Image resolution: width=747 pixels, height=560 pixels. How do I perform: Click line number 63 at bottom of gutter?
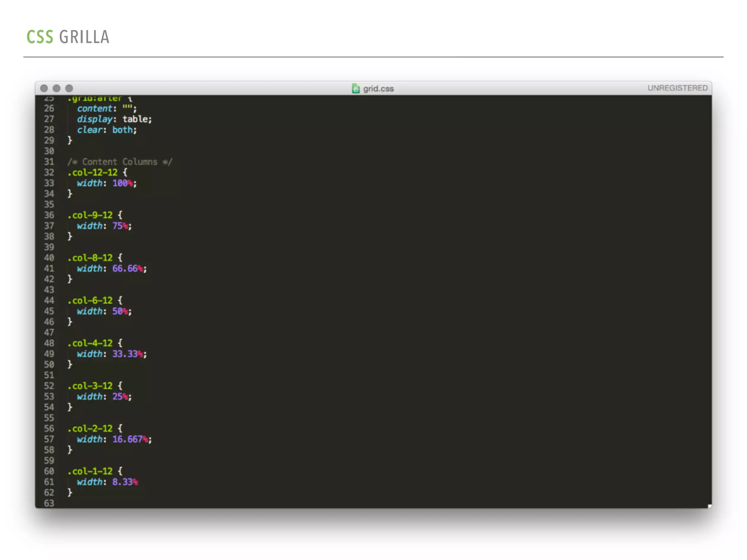pos(49,503)
